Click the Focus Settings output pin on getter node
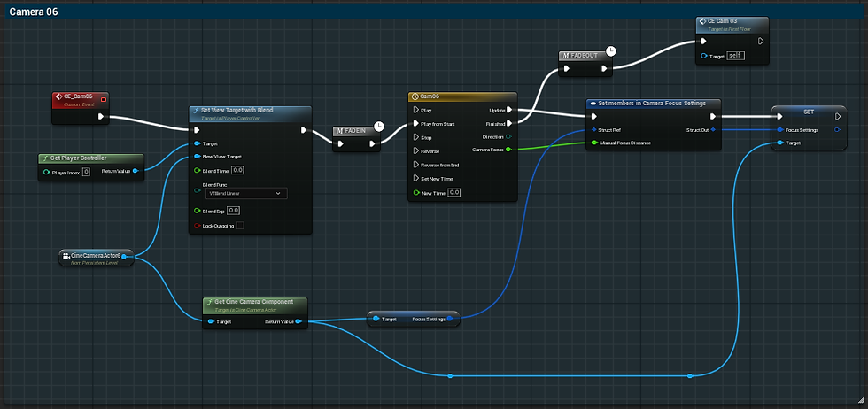Image resolution: width=868 pixels, height=409 pixels. pos(450,319)
